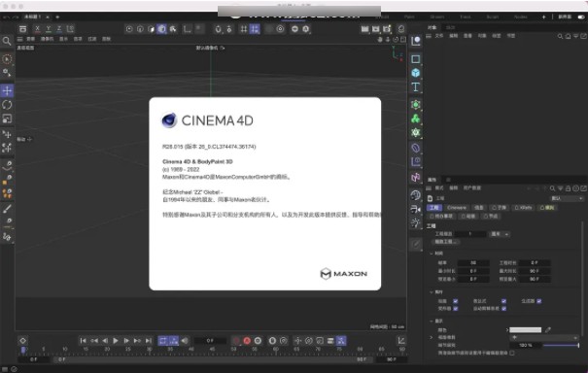Collapse the 显示 display section
588x373 pixels.
coord(432,321)
